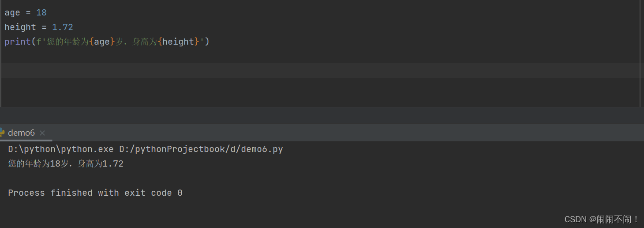This screenshot has width=644, height=228.
Task: Click the highlighted empty line in editor
Action: (x=321, y=70)
